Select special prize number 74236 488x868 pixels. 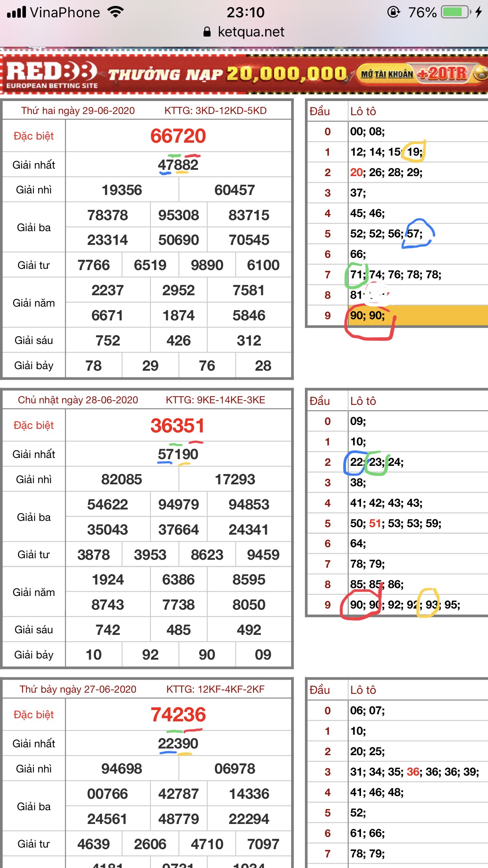point(178,715)
